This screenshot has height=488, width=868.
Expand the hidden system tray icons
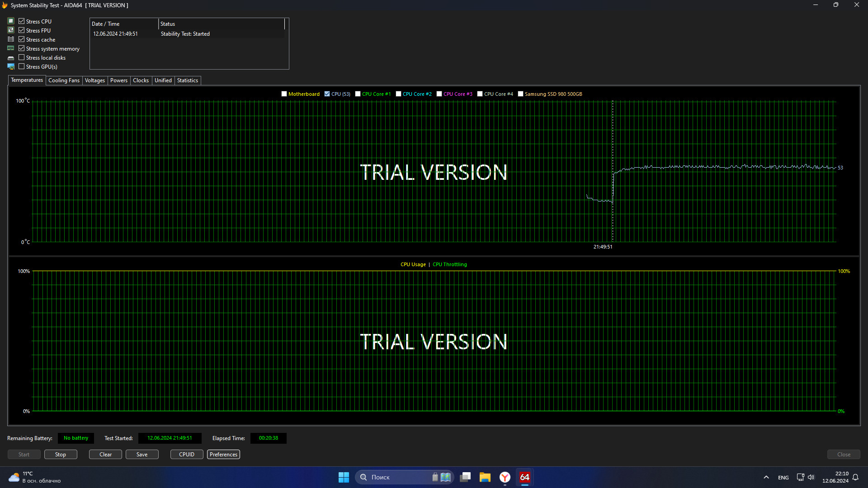pos(766,477)
